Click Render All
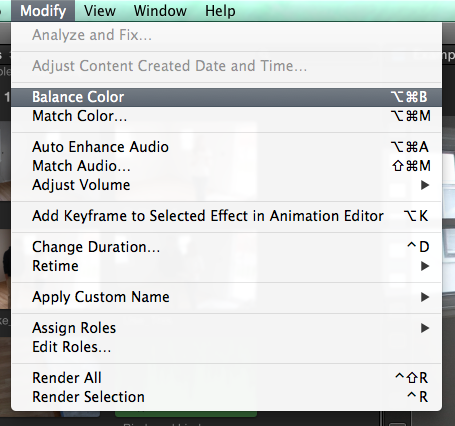 (226, 378)
